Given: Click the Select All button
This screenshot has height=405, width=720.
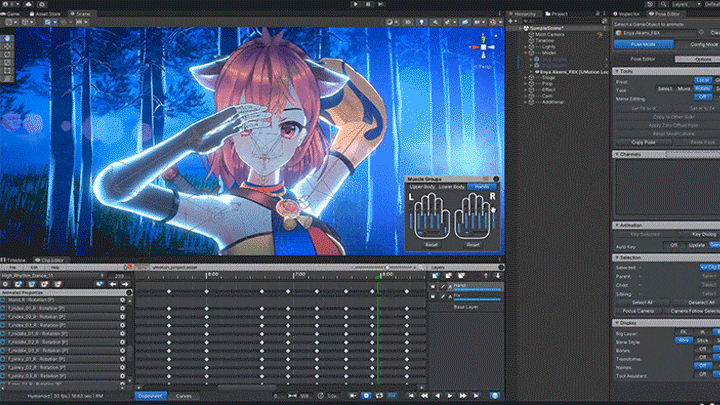Looking at the screenshot, I should point(642,303).
